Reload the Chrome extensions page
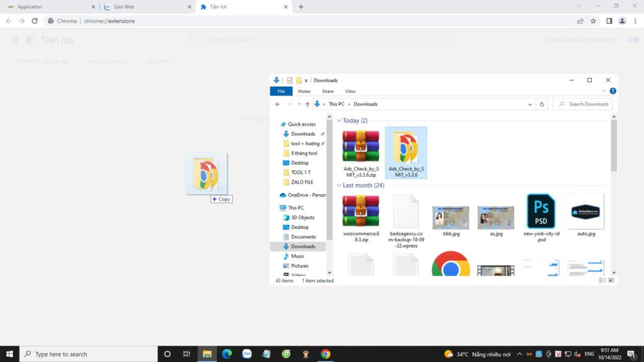Screen dimensions: 644x362 point(35,21)
